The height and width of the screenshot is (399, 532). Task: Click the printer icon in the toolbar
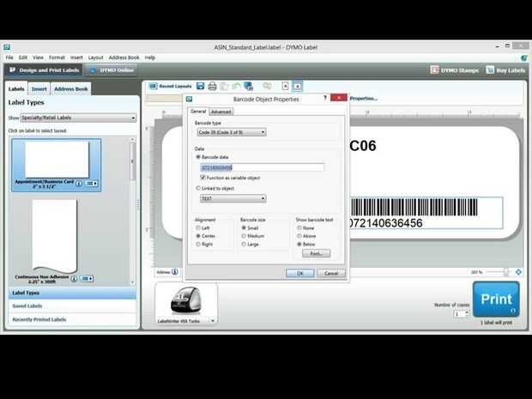(213, 86)
